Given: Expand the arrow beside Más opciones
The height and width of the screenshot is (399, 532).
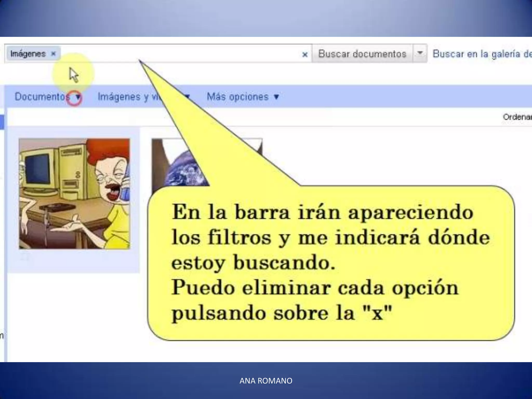Looking at the screenshot, I should [x=276, y=97].
